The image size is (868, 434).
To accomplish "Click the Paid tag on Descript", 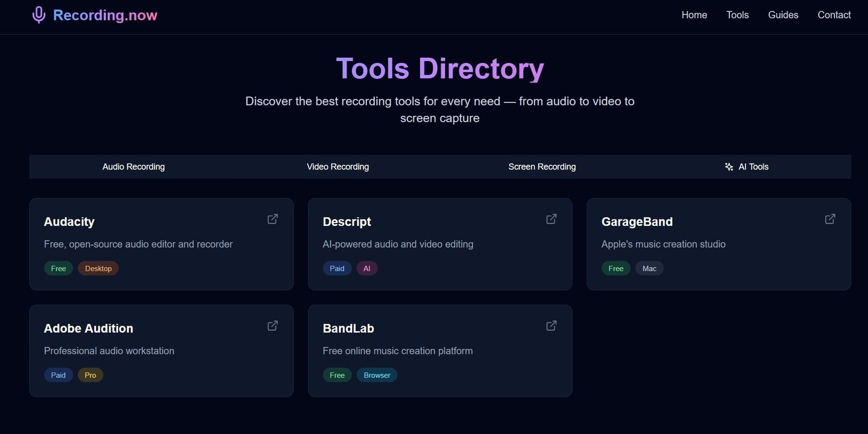I will tap(337, 268).
